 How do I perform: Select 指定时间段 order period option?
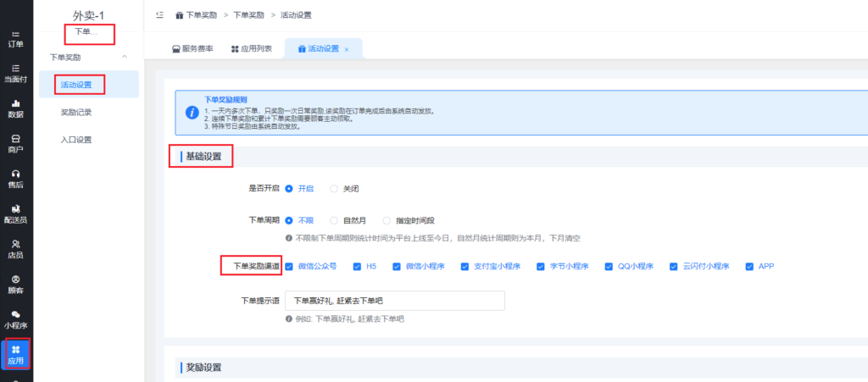[387, 219]
